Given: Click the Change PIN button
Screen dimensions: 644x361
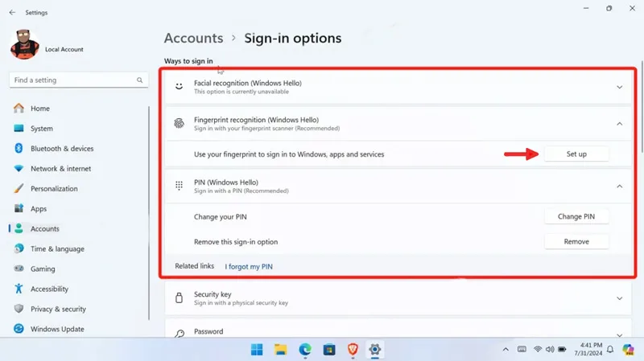Looking at the screenshot, I should [576, 216].
